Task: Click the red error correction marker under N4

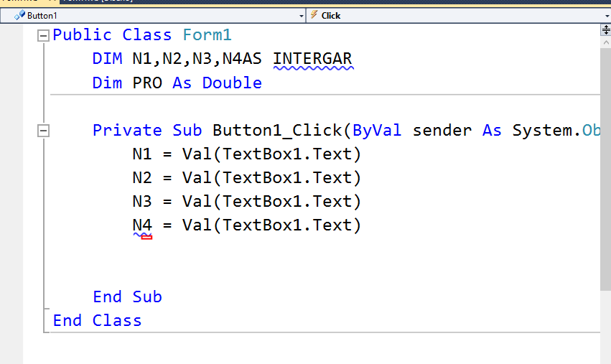Action: coord(146,236)
